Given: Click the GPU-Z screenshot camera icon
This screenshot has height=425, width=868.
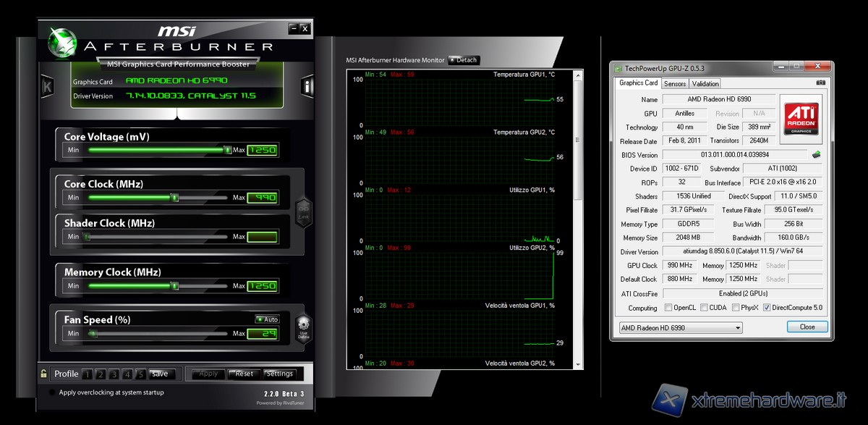Looking at the screenshot, I should click(x=820, y=83).
